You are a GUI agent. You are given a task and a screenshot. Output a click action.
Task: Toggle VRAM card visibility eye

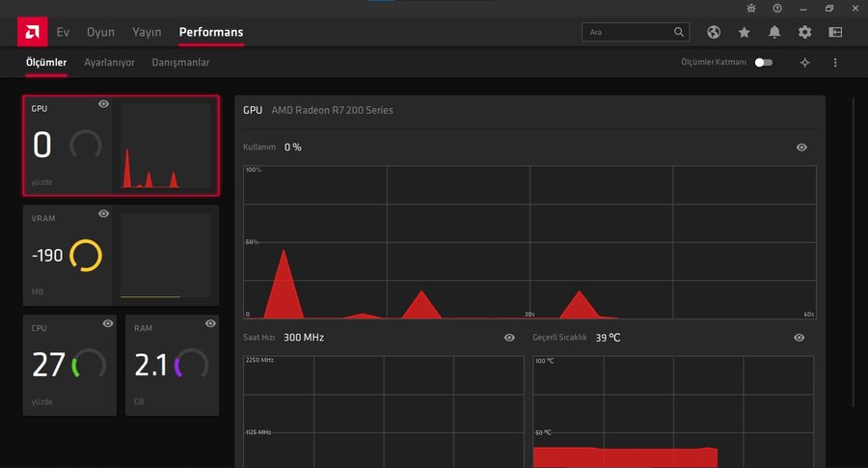click(x=103, y=214)
